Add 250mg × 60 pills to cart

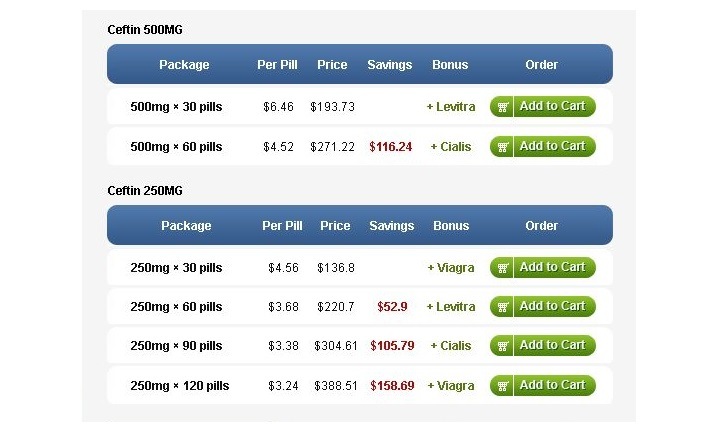[x=543, y=307]
